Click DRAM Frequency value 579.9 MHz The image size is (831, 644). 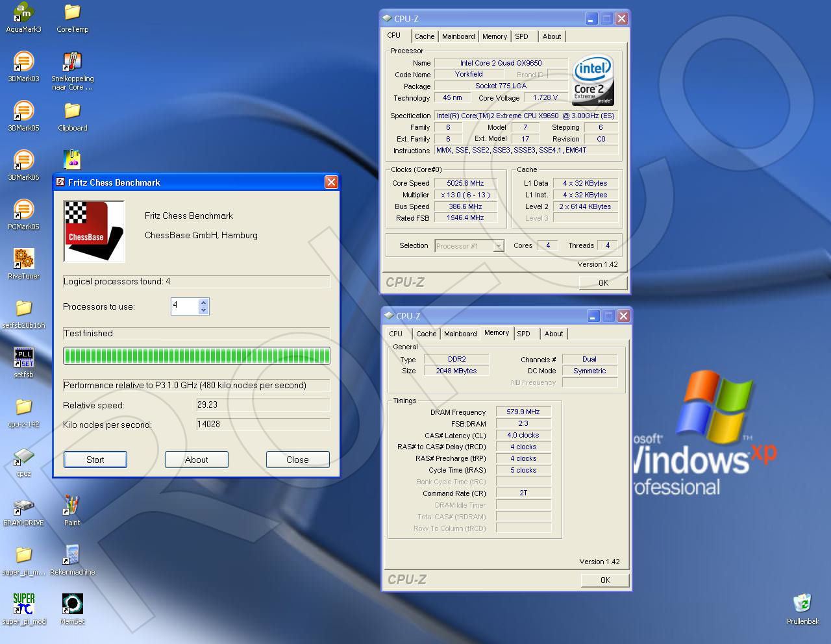(523, 412)
